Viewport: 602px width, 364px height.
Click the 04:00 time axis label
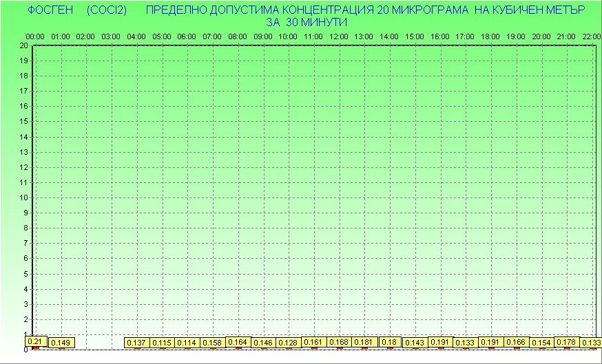(x=136, y=36)
